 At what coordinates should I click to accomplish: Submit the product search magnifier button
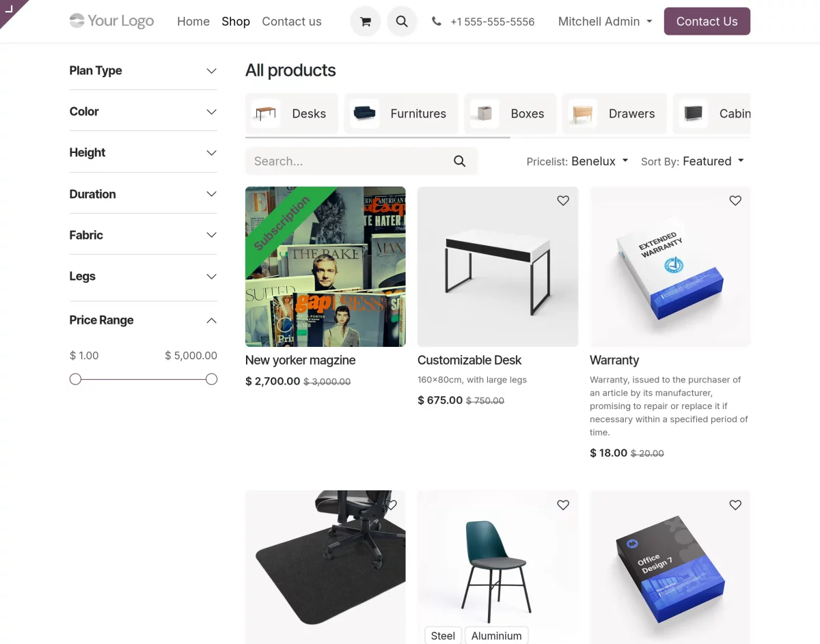(x=459, y=161)
